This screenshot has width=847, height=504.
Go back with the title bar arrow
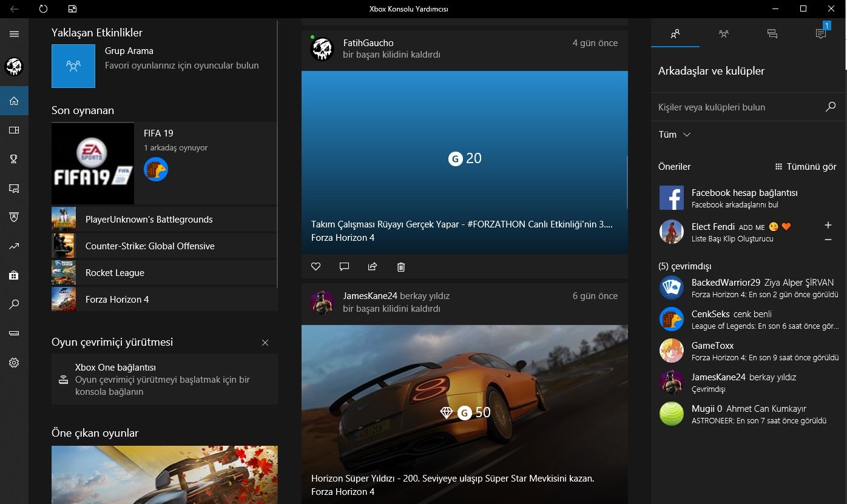coord(14,9)
